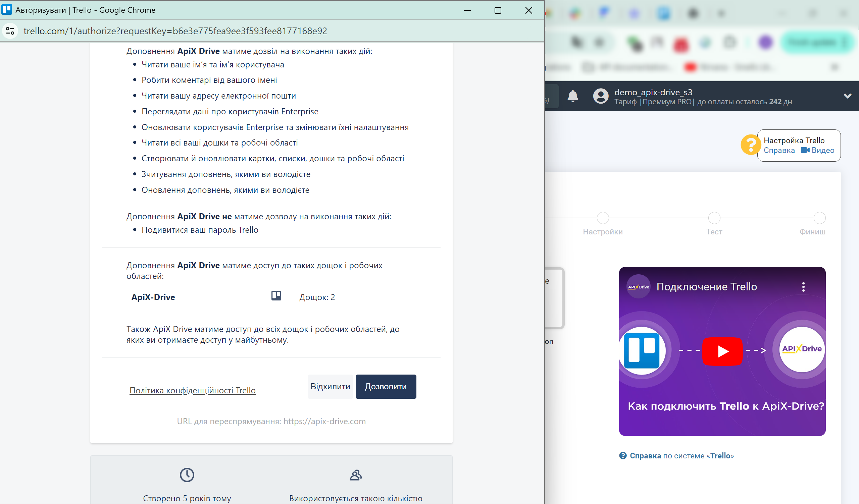Click the Trello URL in address bar
This screenshot has width=859, height=504.
[175, 31]
